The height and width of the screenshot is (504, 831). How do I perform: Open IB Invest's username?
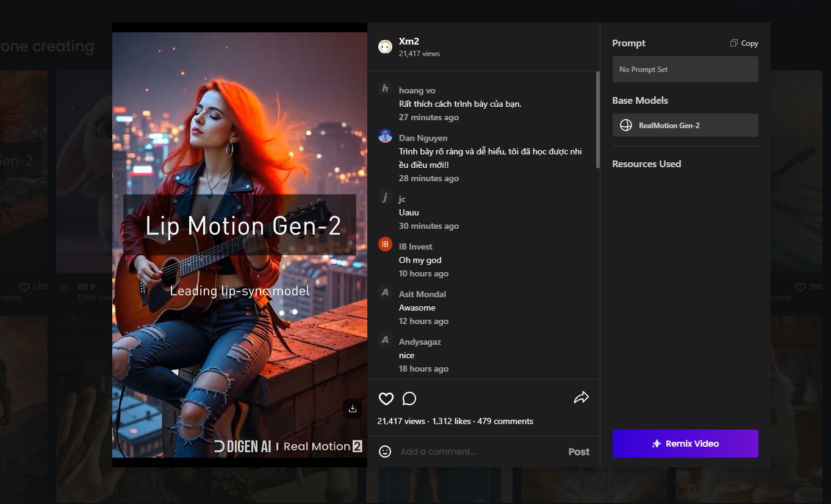pyautogui.click(x=415, y=247)
